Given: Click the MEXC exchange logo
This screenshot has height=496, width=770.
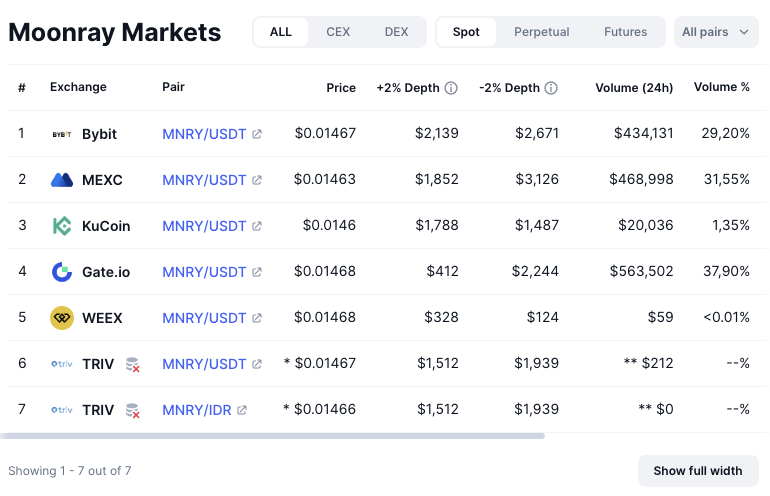Looking at the screenshot, I should tap(62, 180).
